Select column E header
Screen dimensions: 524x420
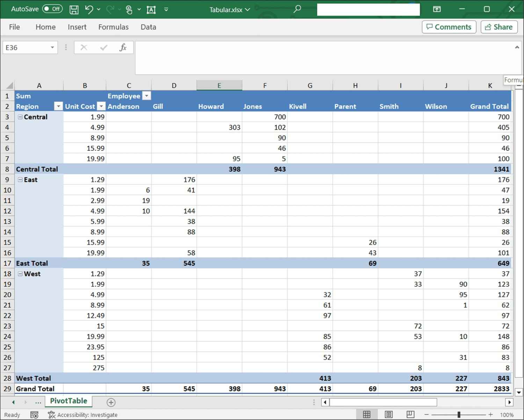coord(219,86)
